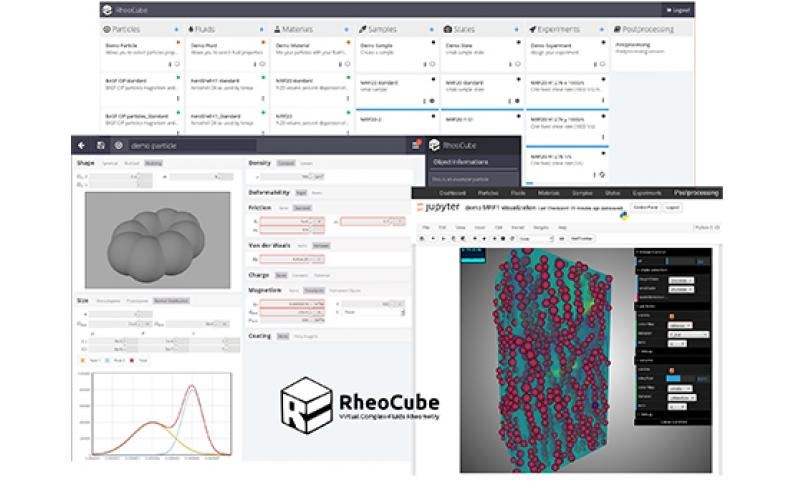Viewport: 800px width, 500px height.
Task: Open the Demo Experiment card
Action: click(x=567, y=54)
